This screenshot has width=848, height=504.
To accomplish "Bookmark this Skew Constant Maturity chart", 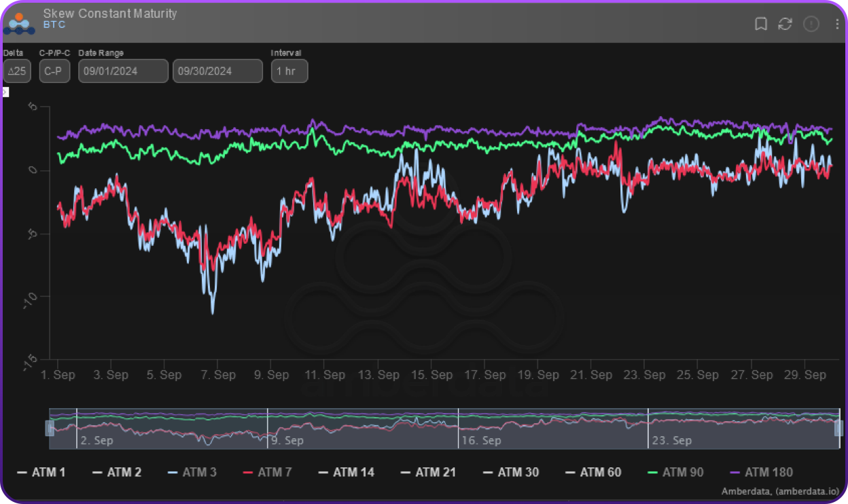I will 761,24.
